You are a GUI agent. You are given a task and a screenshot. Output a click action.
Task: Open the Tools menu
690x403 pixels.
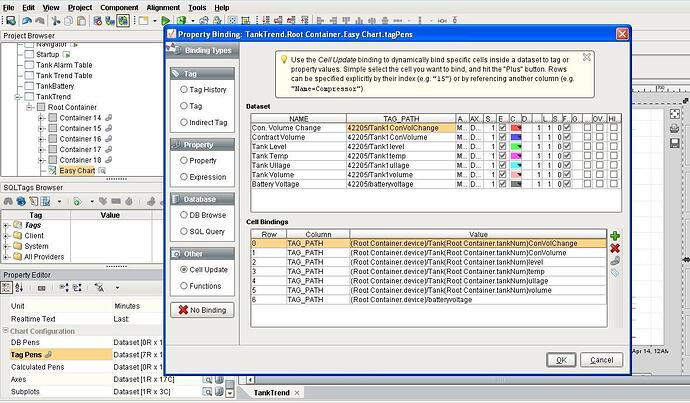pos(197,7)
